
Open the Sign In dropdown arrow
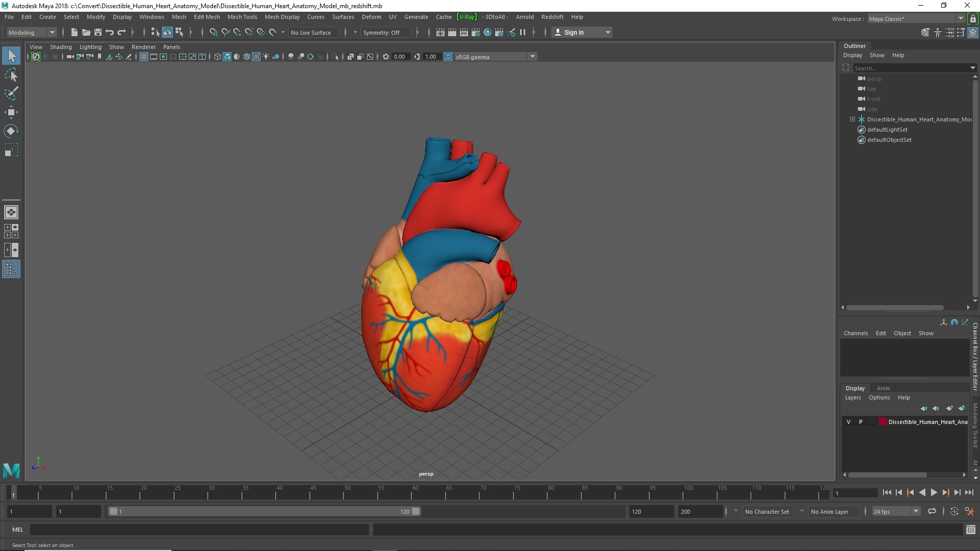point(607,32)
